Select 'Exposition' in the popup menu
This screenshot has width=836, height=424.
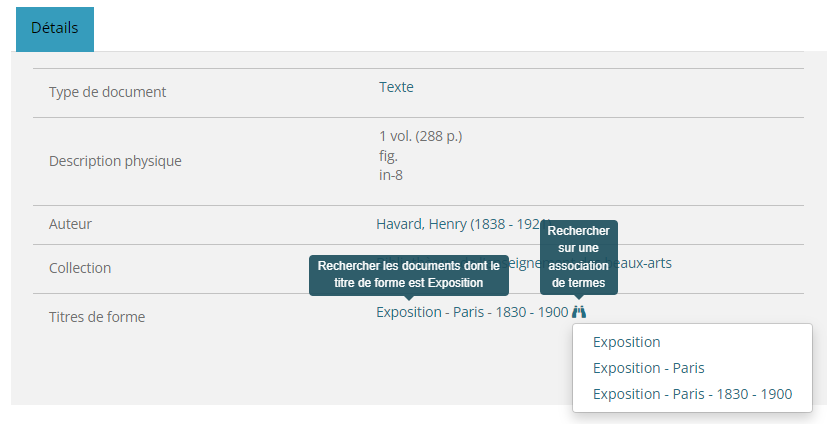pyautogui.click(x=627, y=342)
